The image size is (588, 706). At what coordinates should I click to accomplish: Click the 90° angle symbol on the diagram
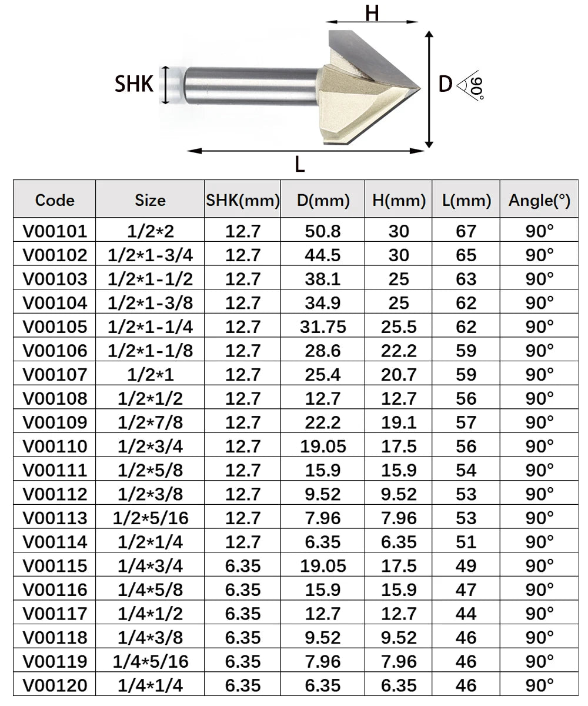coord(475,86)
